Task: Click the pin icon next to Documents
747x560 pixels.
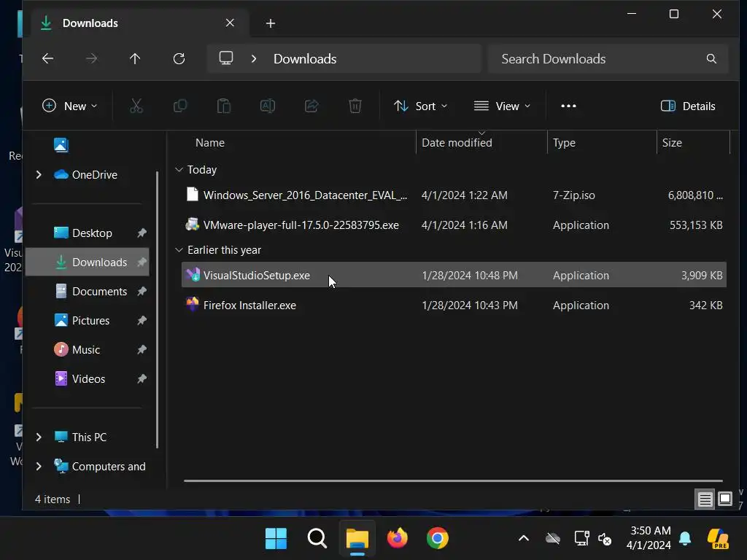Action: (142, 291)
